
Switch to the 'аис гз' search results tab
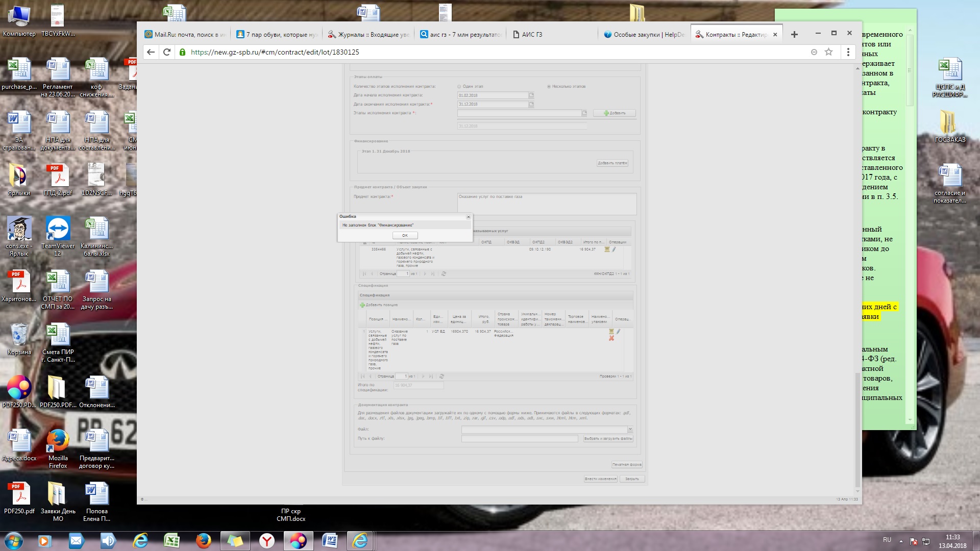[x=460, y=34]
